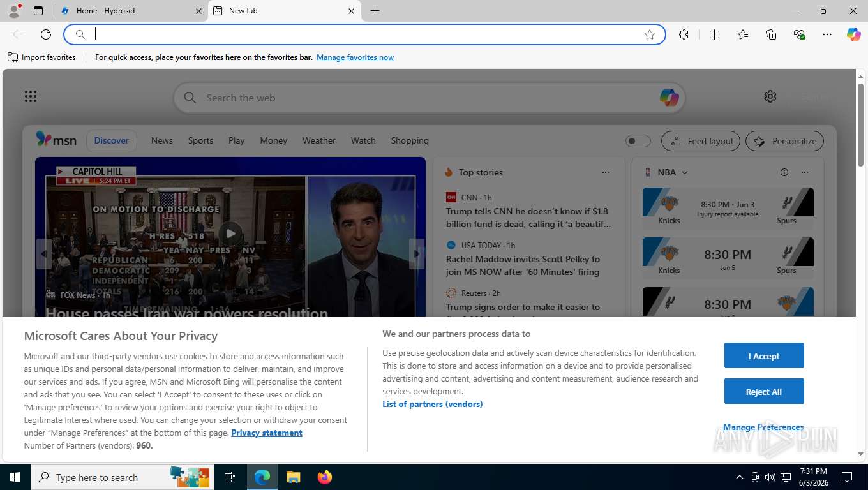Open Task View on taskbar
The width and height of the screenshot is (868, 490).
[x=230, y=477]
